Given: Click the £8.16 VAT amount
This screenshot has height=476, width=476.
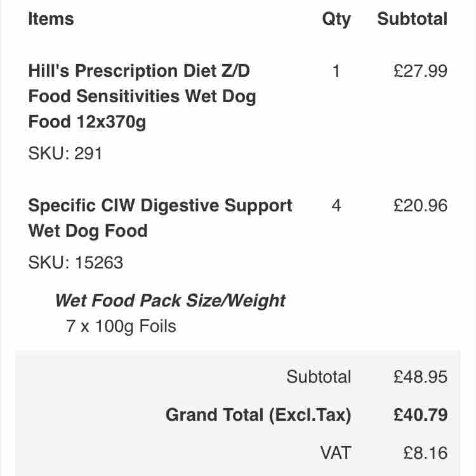Looking at the screenshot, I should 425,453.
